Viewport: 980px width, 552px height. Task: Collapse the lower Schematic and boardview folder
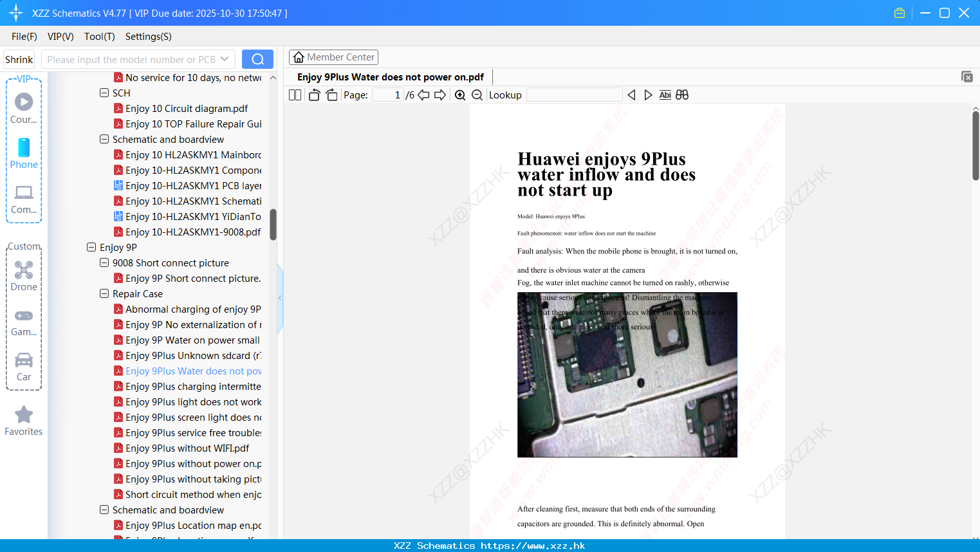pyautogui.click(x=104, y=510)
